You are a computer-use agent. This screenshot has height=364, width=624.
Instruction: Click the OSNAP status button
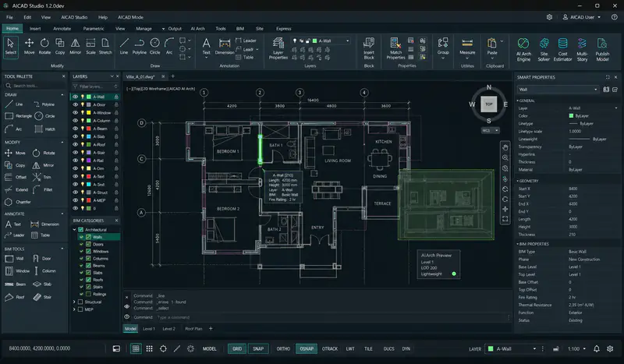(307, 349)
